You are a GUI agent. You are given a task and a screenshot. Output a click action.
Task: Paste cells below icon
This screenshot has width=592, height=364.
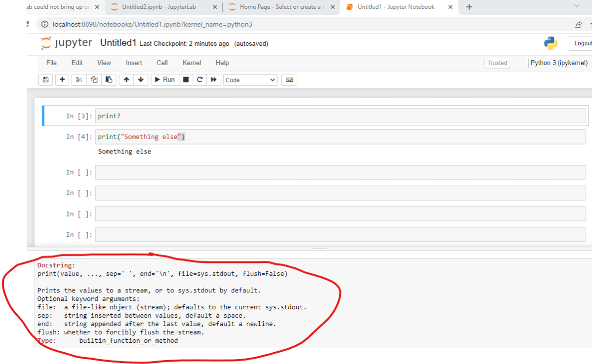pos(109,79)
